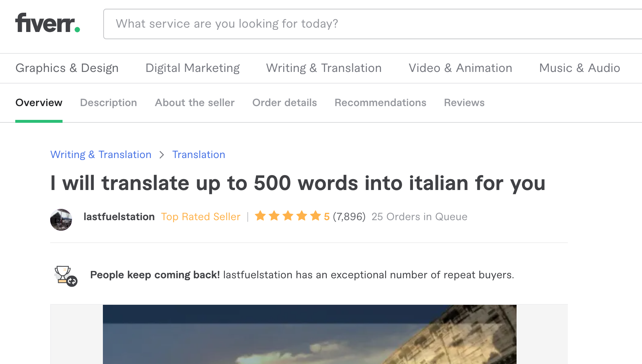Click Writing & Translation breadcrumb link

(x=101, y=155)
